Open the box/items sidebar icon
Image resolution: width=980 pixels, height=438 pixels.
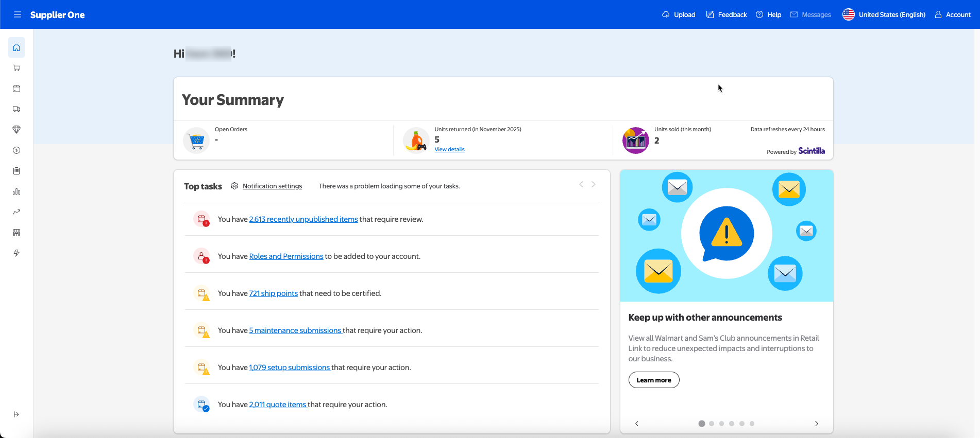[x=16, y=89]
